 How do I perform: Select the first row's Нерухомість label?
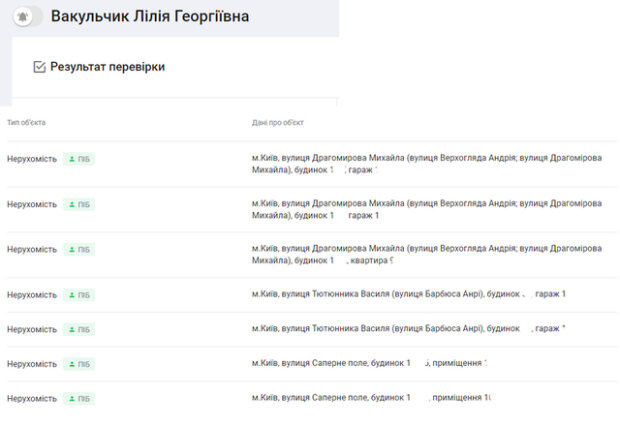pos(32,159)
